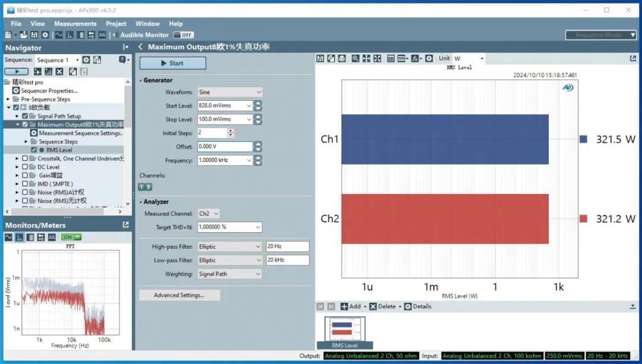Toggle the Monitors/Meters ON switch
This screenshot has width=642, height=364.
(71, 237)
